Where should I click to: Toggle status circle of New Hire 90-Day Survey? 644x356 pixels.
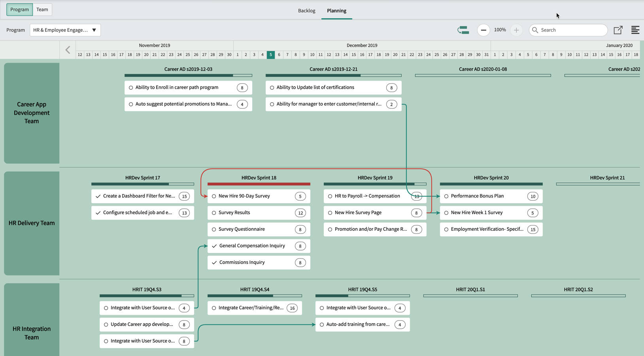(214, 196)
